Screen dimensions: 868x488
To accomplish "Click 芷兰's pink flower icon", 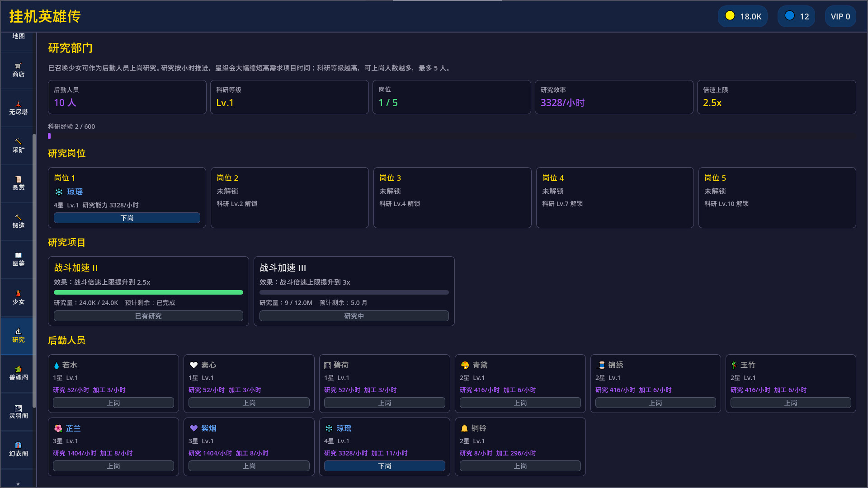I will coord(58,428).
